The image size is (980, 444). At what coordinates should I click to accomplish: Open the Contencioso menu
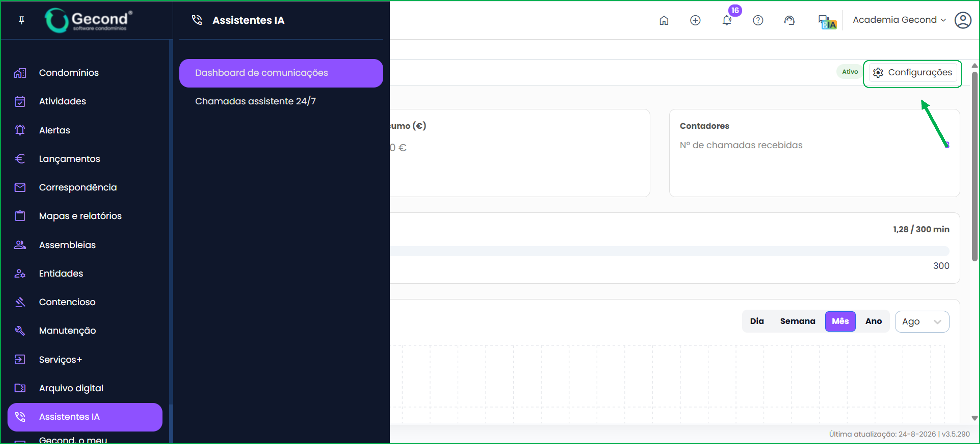(85, 302)
